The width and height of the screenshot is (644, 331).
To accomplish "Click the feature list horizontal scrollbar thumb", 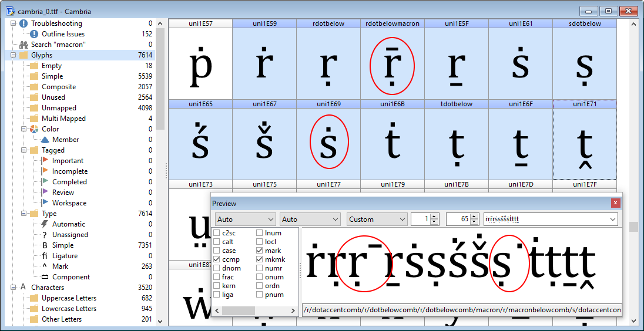I will (239, 310).
